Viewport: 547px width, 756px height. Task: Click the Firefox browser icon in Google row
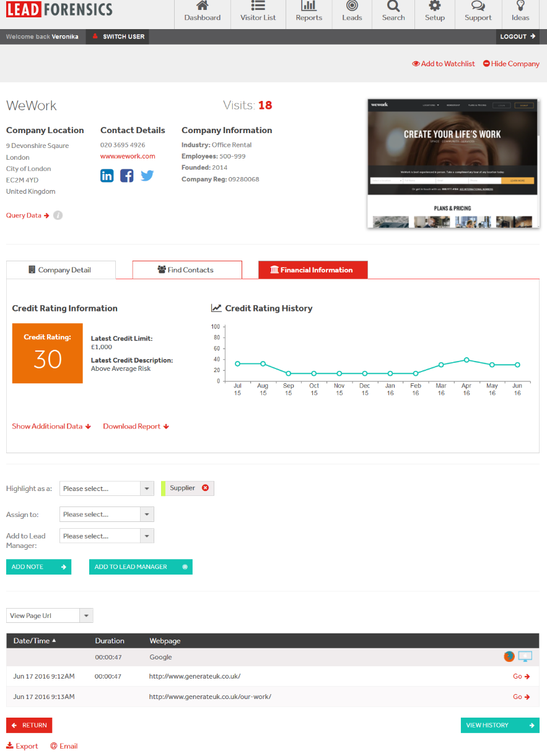pos(509,657)
